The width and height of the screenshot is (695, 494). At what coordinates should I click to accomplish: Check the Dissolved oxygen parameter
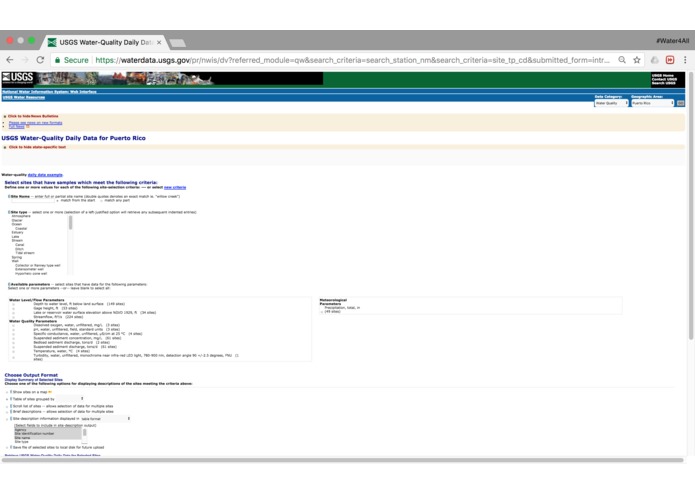point(13,326)
